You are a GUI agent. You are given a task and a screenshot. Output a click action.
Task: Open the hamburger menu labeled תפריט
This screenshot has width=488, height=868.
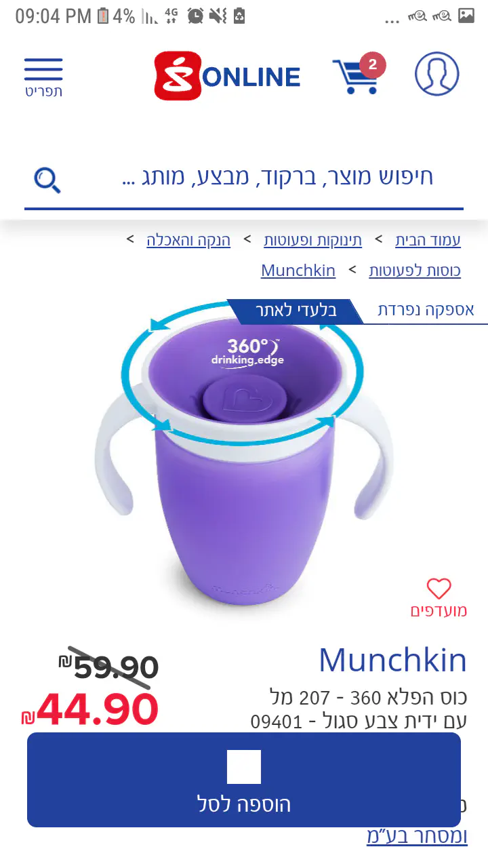[43, 77]
